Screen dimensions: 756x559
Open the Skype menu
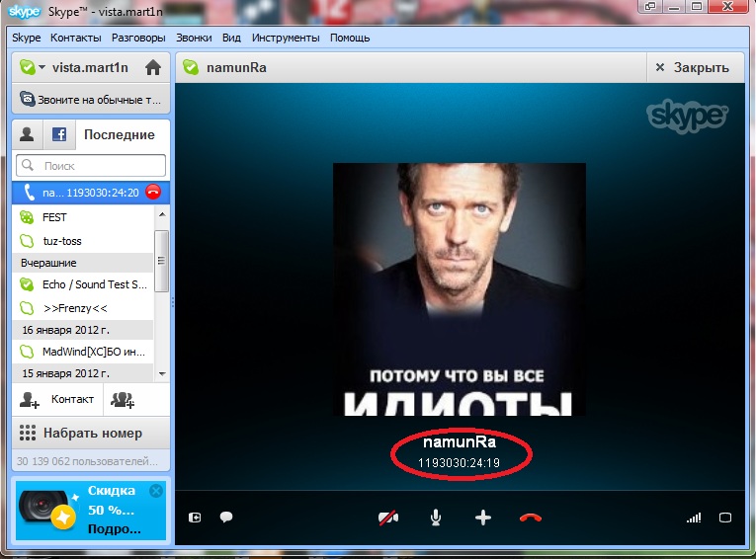26,38
